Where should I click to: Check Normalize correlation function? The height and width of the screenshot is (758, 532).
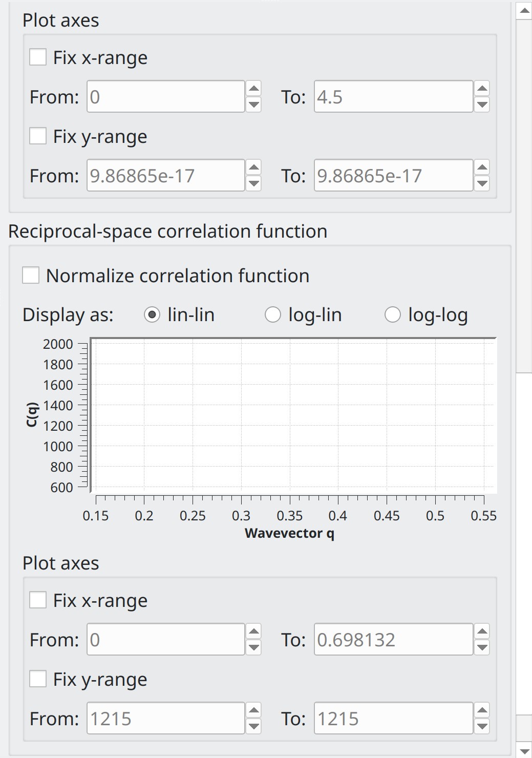coord(31,276)
